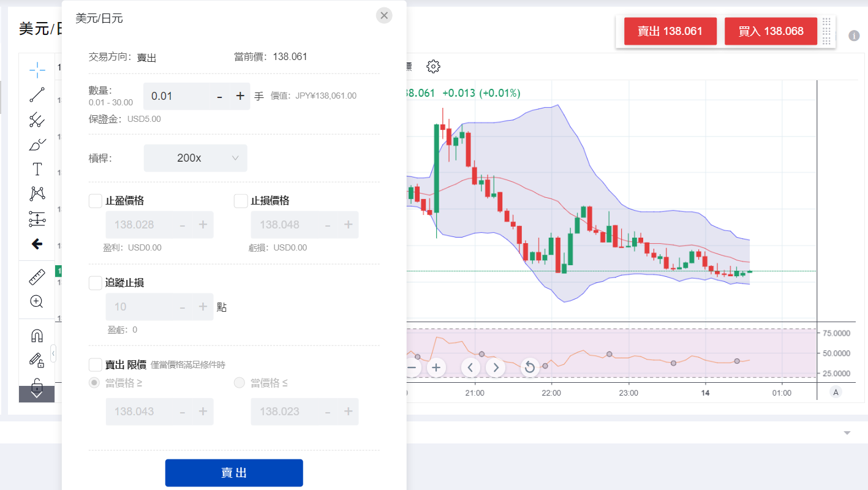Click the red 賣出 138.061 button
The height and width of the screenshot is (490, 868).
670,31
